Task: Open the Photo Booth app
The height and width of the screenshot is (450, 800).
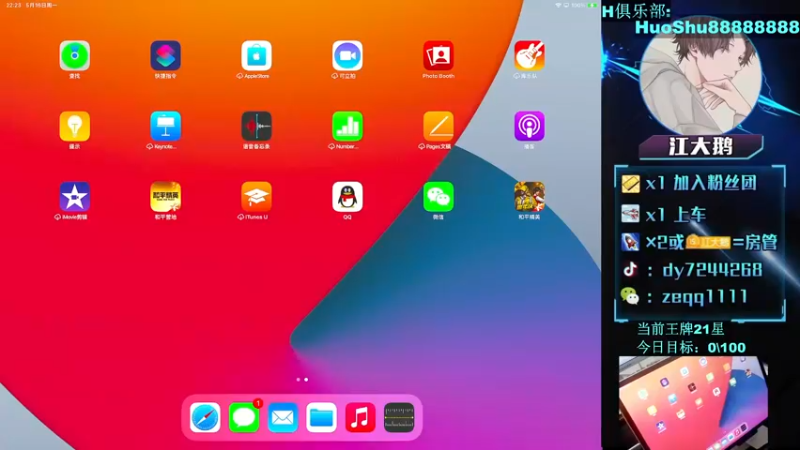Action: tap(438, 56)
